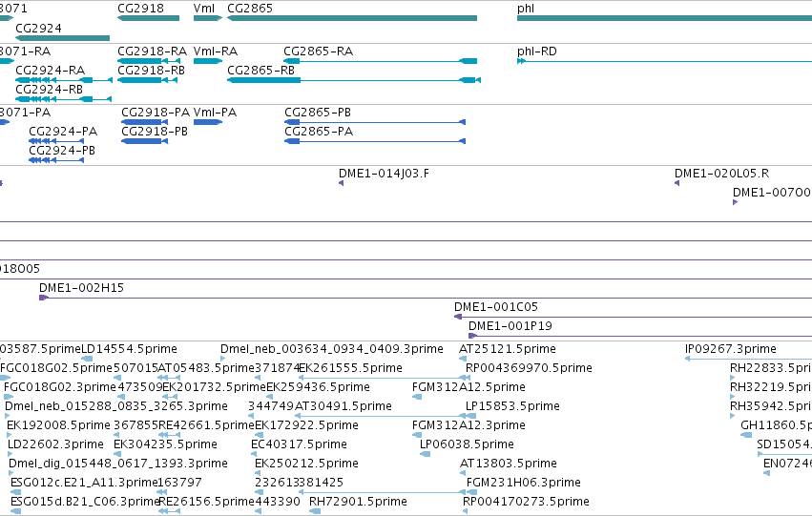Click the CG2865-RB transcript label
The image size is (812, 516).
[x=260, y=70]
